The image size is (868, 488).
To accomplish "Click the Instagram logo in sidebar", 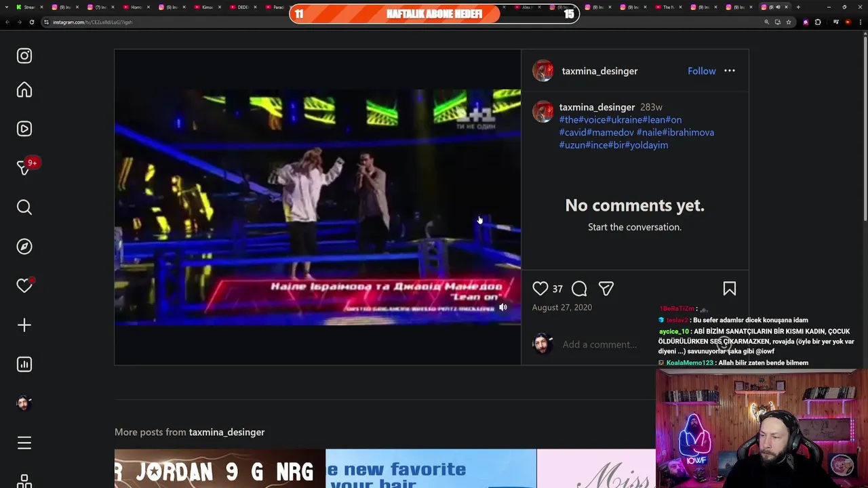I will point(24,56).
